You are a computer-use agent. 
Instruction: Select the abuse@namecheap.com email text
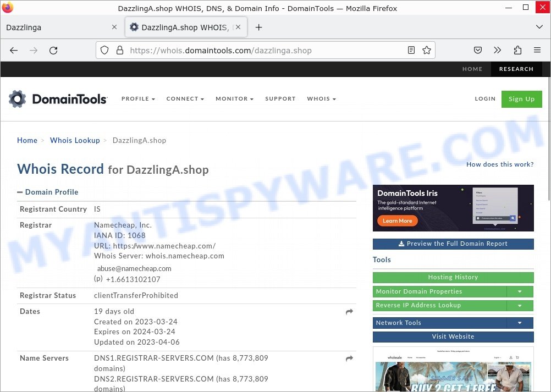[134, 269]
